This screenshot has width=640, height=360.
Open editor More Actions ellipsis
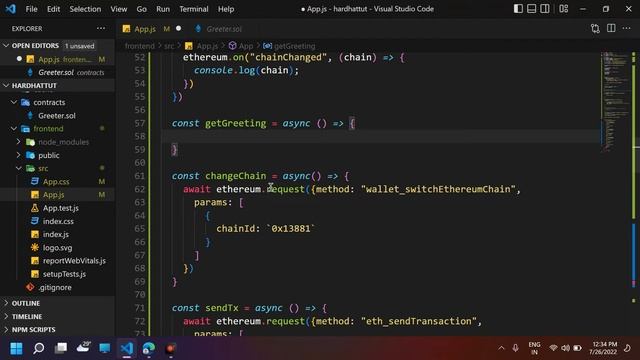point(627,29)
